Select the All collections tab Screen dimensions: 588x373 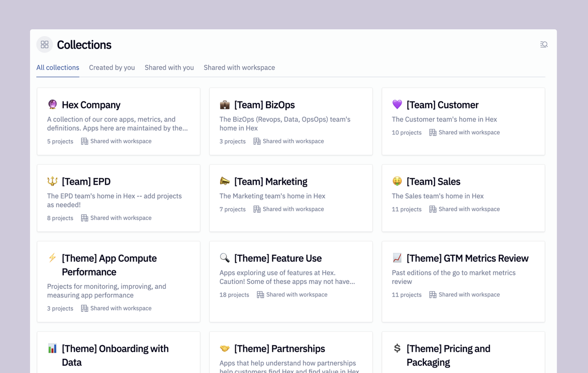pyautogui.click(x=58, y=68)
